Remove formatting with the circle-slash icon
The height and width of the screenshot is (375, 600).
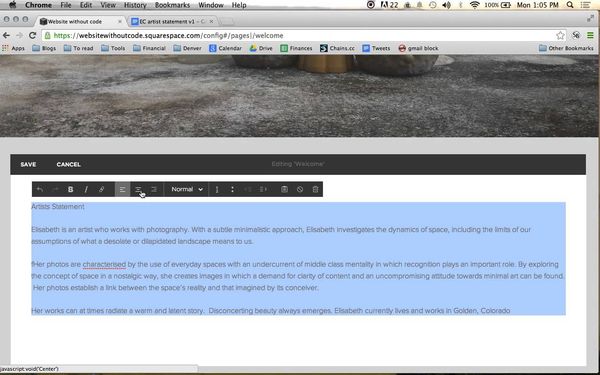point(300,189)
